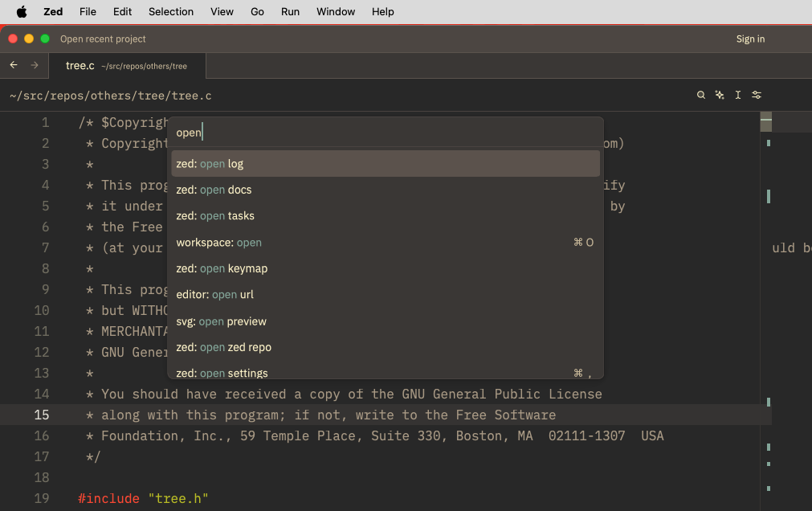
Task: Run the zed: open zed repo command
Action: (386, 347)
